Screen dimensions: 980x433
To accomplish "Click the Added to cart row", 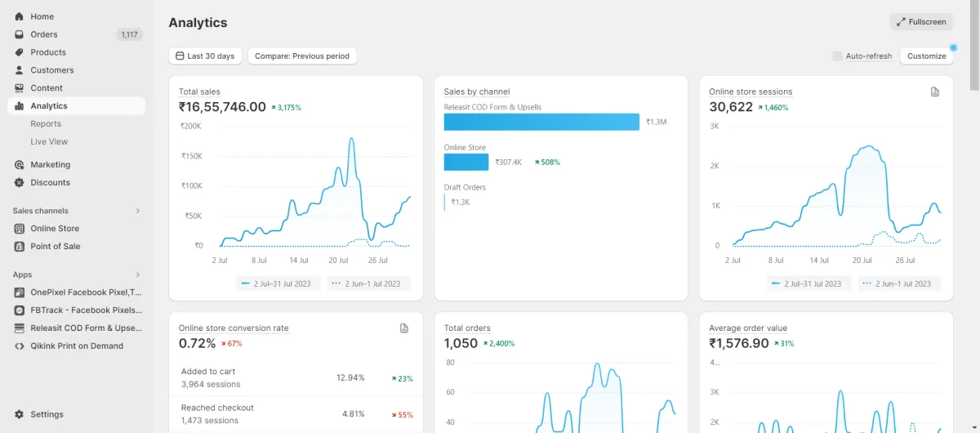I will [x=296, y=378].
